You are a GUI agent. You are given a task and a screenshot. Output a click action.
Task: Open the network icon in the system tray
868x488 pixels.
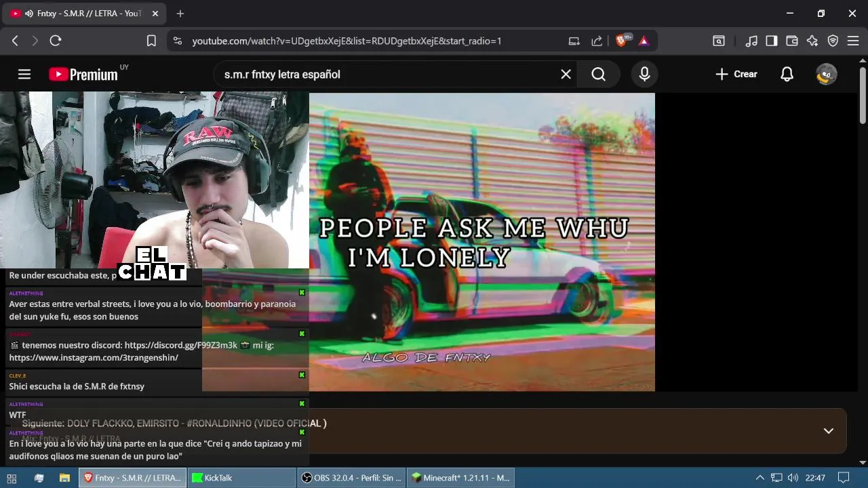[776, 478]
